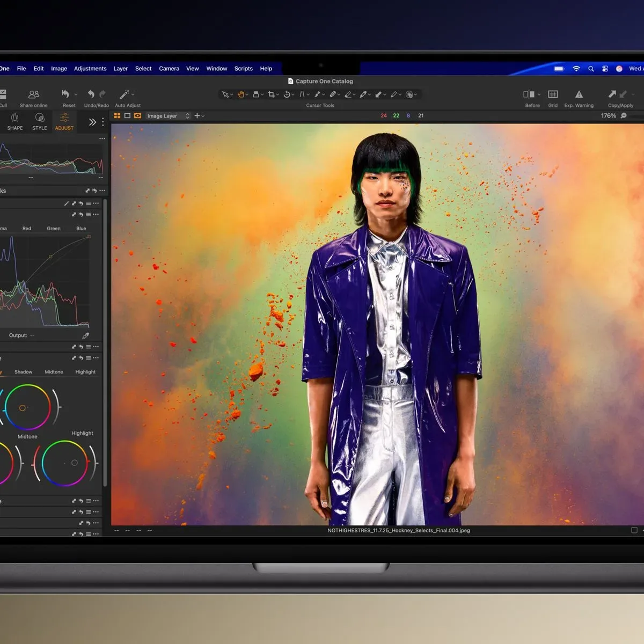Select the Crop cursor tool
Image resolution: width=644 pixels, height=644 pixels.
click(x=271, y=94)
